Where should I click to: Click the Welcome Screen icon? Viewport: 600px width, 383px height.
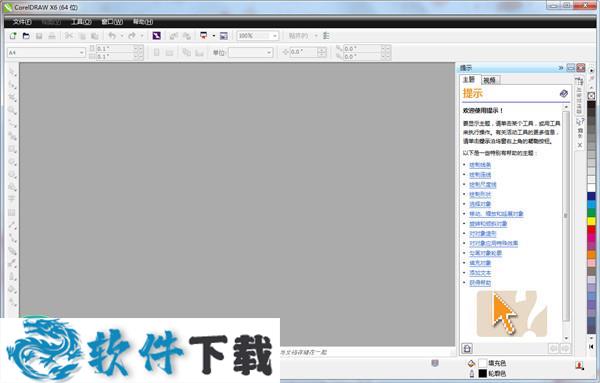[224, 36]
